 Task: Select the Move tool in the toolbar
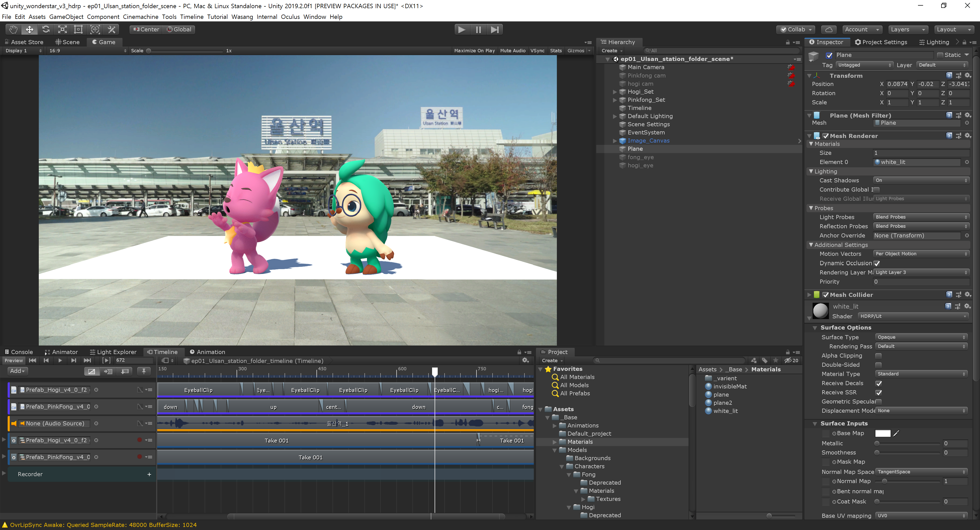(30, 29)
